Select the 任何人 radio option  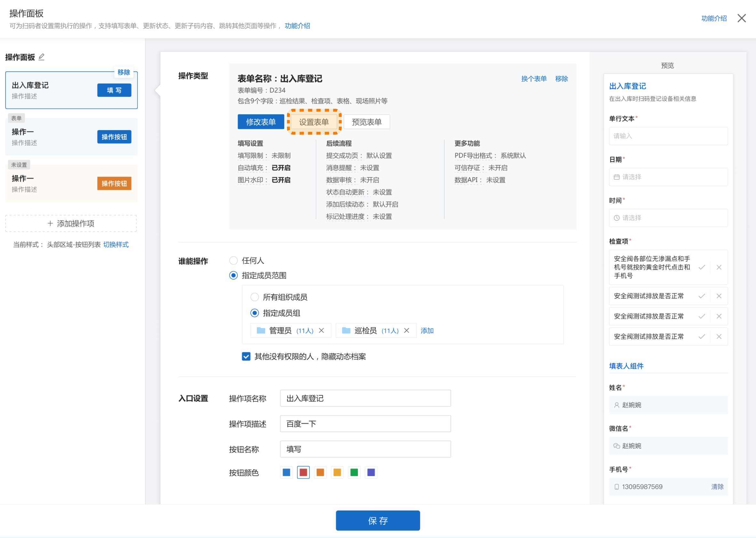[x=233, y=260]
